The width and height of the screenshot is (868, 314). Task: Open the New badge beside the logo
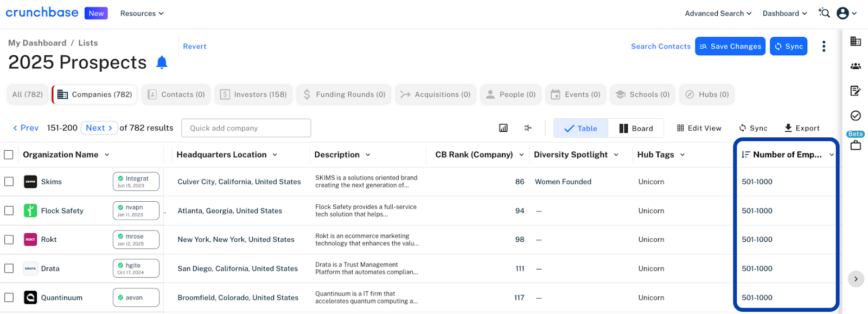[x=96, y=13]
